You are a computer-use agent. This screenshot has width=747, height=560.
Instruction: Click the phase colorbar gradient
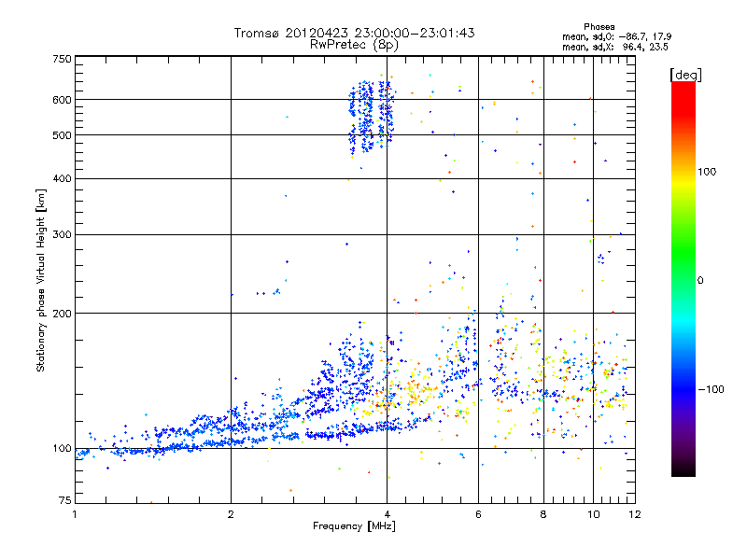point(684,278)
